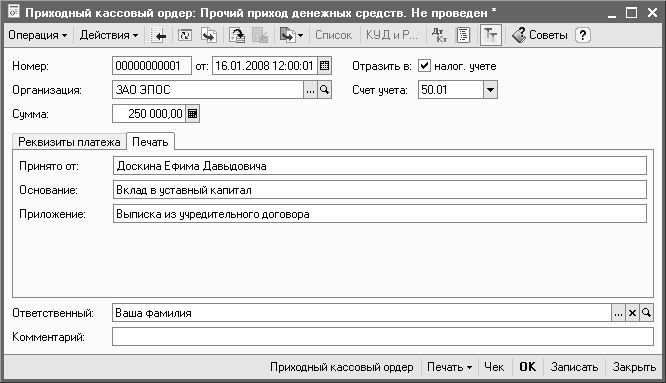This screenshot has width=666, height=383.
Task: Click the refresh document icon
Action: click(x=185, y=35)
